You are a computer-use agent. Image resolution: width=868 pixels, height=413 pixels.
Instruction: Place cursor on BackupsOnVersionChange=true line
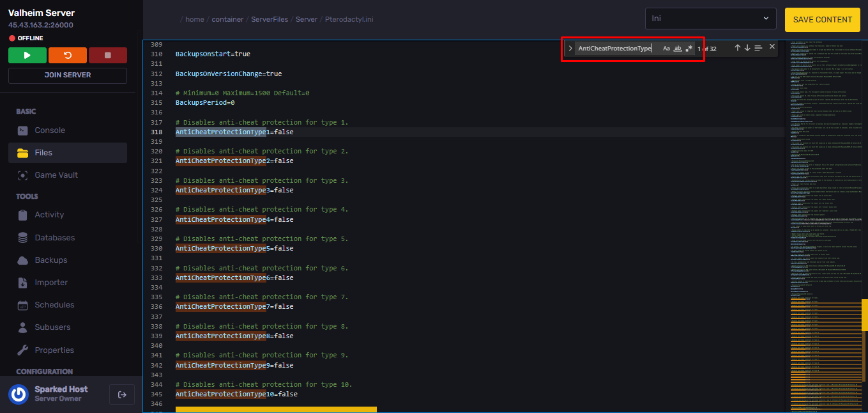coord(229,74)
